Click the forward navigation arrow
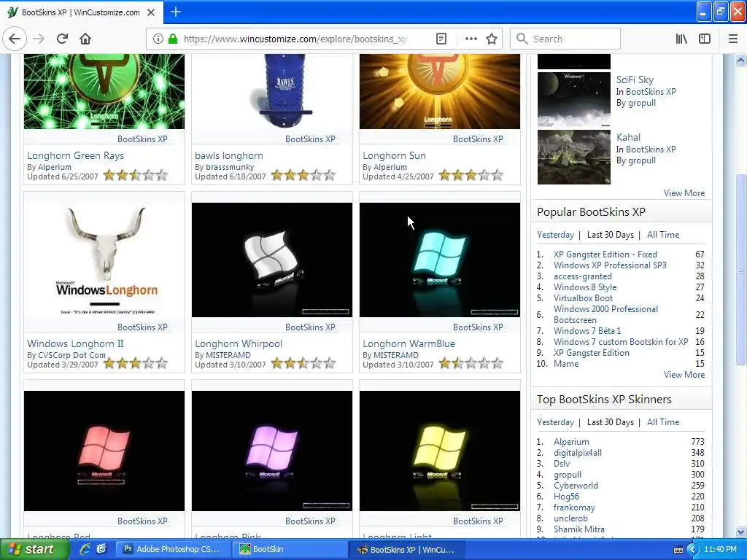Image resolution: width=747 pixels, height=560 pixels. coord(39,39)
